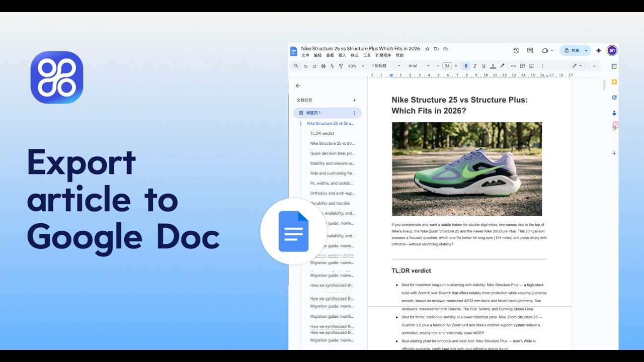
Task: Go to Ride and cushioning outline item
Action: click(x=332, y=173)
